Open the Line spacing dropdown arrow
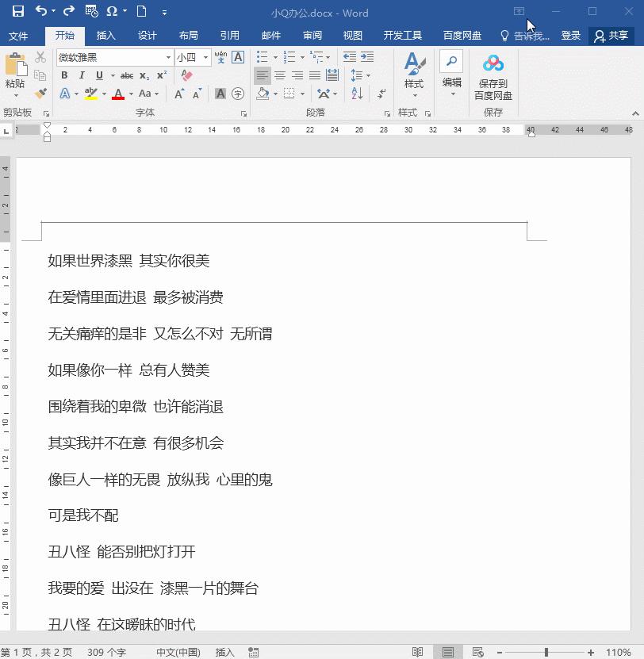Screen dimensions: 644x659 point(368,75)
